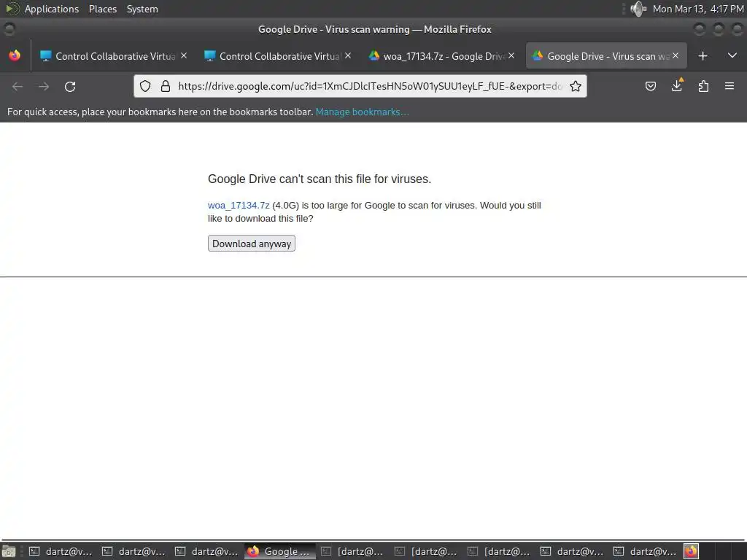This screenshot has height=560, width=747.
Task: Open the System menu
Action: click(142, 9)
